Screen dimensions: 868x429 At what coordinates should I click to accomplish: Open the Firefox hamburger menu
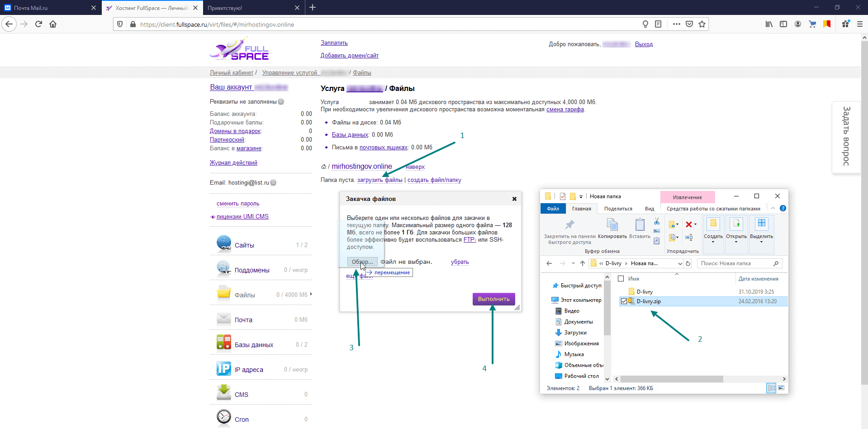pyautogui.click(x=860, y=24)
